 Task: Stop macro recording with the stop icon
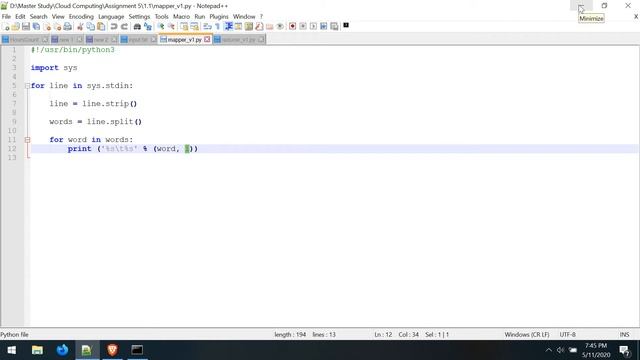pos(303,27)
